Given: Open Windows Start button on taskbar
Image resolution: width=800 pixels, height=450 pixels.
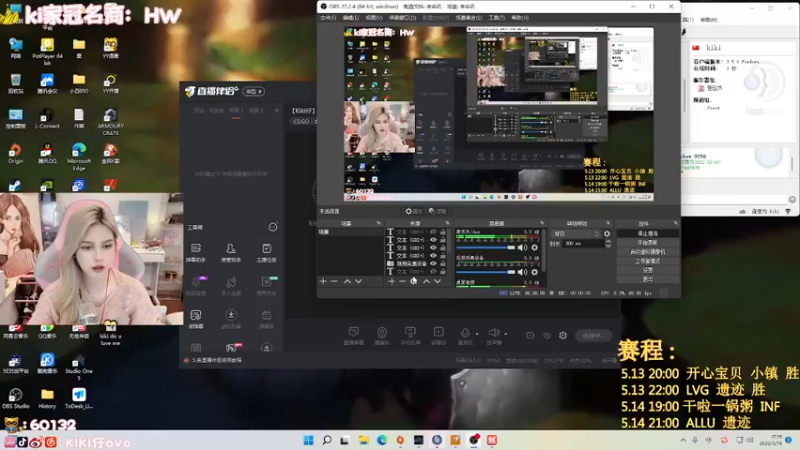Looking at the screenshot, I should (x=309, y=440).
